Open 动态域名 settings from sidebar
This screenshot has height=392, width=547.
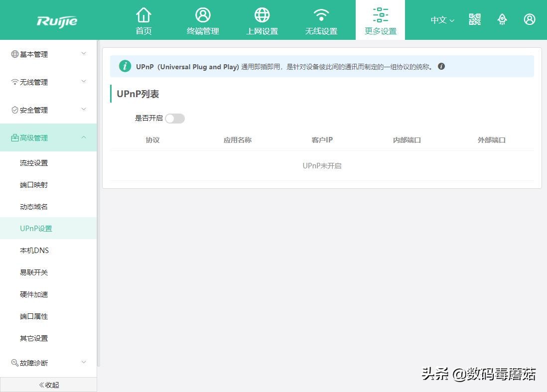click(x=33, y=206)
